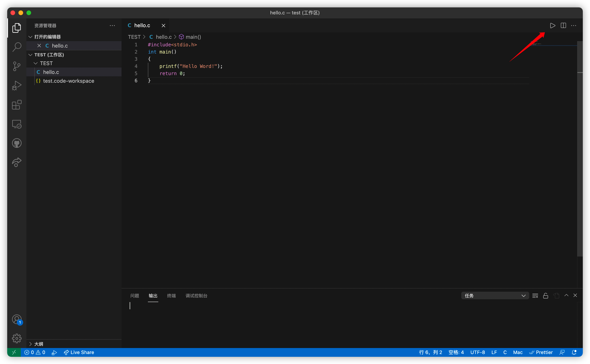The height and width of the screenshot is (364, 590).
Task: Click the TEST breadcrumb segment
Action: point(134,37)
